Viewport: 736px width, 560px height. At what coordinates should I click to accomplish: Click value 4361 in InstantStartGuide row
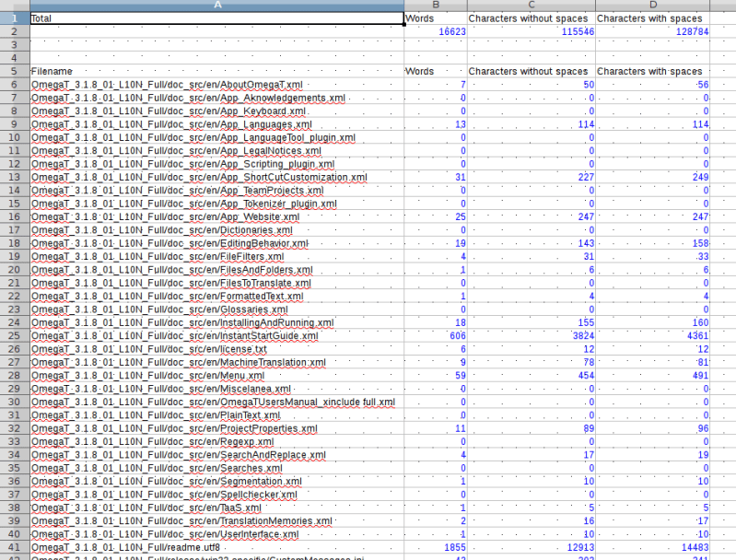click(x=652, y=335)
